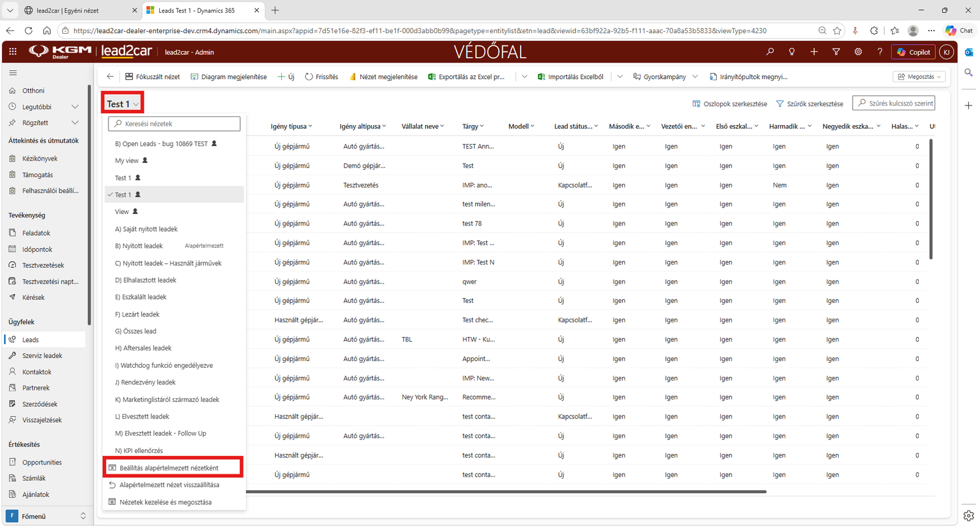
Task: Open the settings gear in header
Action: tap(858, 52)
